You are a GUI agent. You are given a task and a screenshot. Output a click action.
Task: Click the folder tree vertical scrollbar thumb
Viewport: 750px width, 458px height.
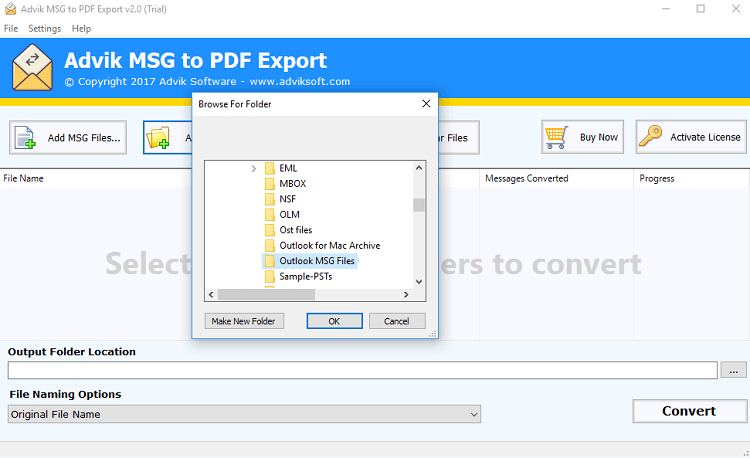tap(419, 205)
